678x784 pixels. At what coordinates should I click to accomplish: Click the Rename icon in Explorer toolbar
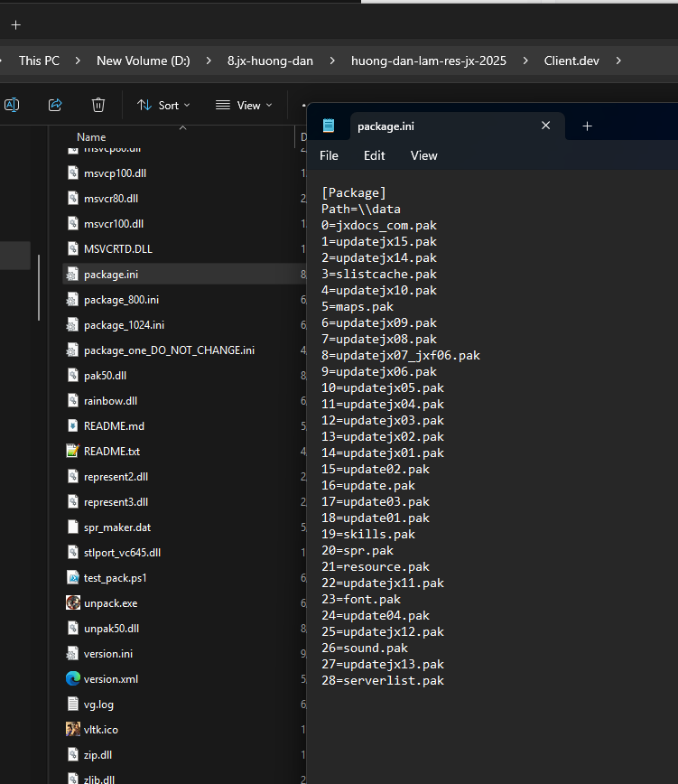pos(12,105)
